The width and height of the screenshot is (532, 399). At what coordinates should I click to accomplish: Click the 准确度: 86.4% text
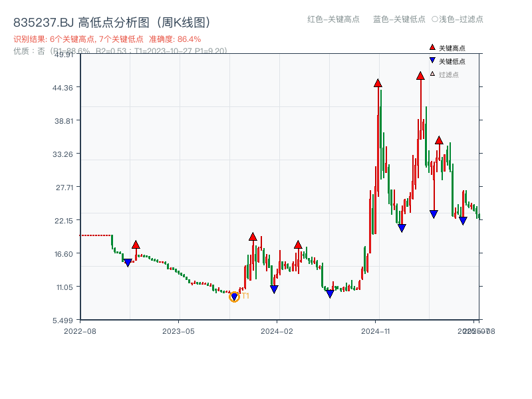(176, 39)
